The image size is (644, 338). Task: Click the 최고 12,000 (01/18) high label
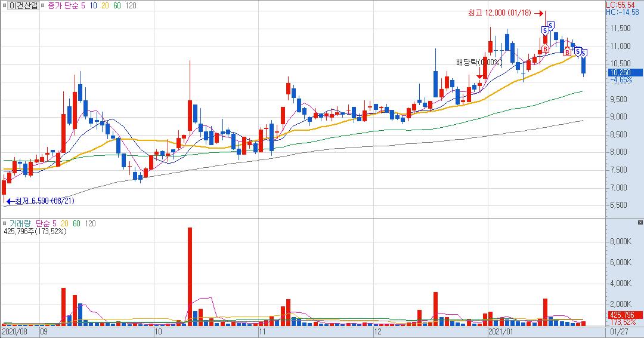tap(500, 13)
